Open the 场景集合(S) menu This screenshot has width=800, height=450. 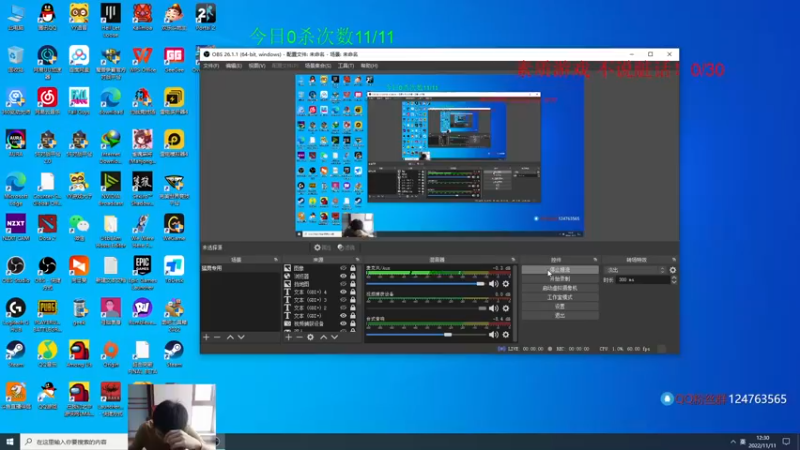coord(318,66)
